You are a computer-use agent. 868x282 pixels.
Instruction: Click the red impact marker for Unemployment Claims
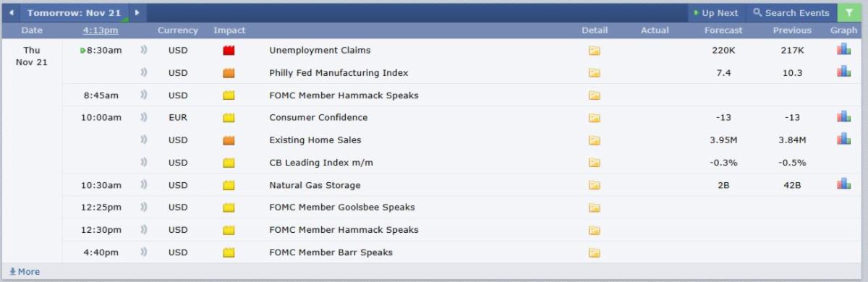click(x=229, y=51)
